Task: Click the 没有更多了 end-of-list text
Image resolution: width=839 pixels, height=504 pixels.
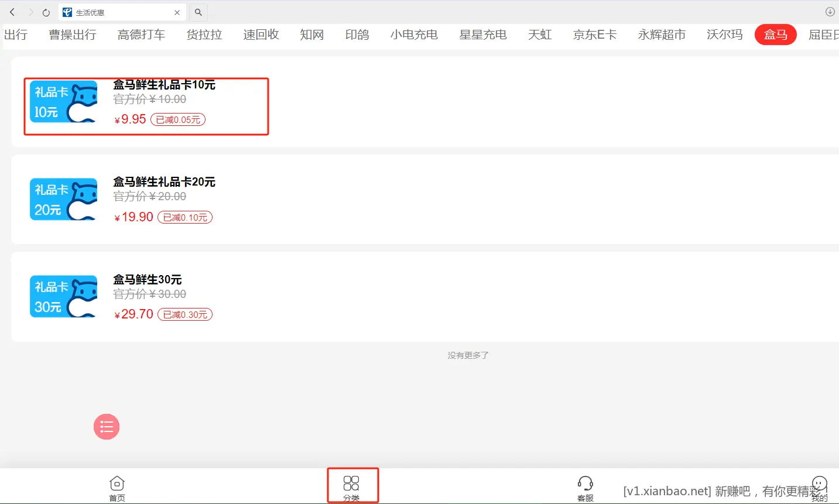Action: tap(468, 355)
